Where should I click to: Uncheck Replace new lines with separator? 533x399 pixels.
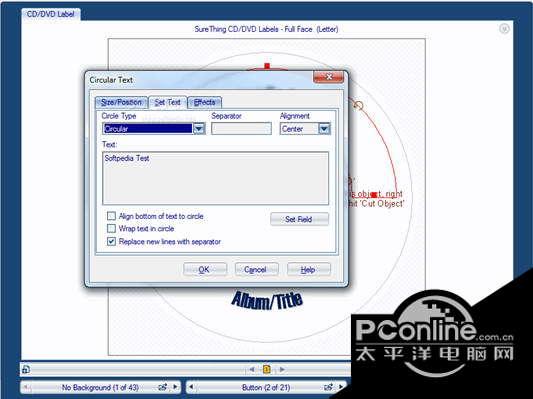point(111,241)
